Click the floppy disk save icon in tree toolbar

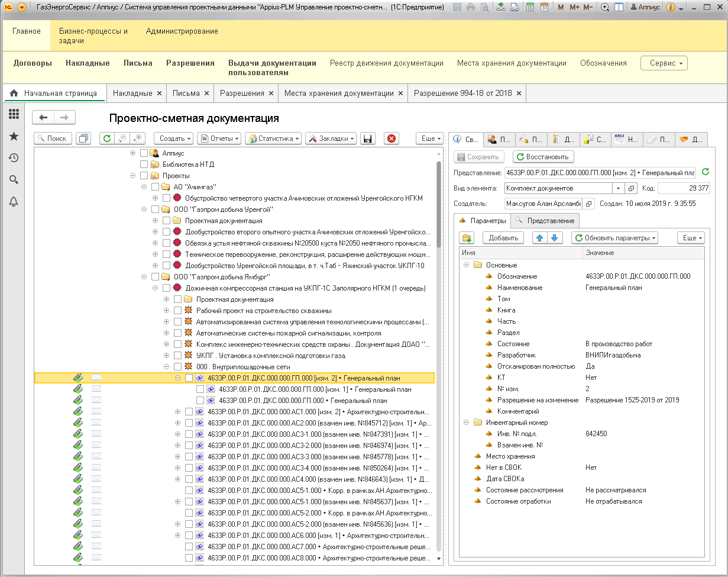[367, 138]
